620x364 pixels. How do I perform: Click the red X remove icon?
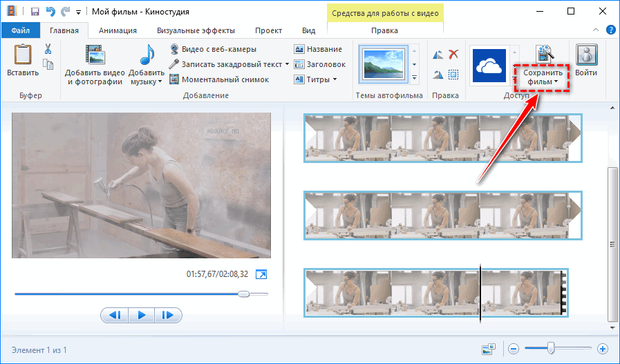(x=454, y=55)
